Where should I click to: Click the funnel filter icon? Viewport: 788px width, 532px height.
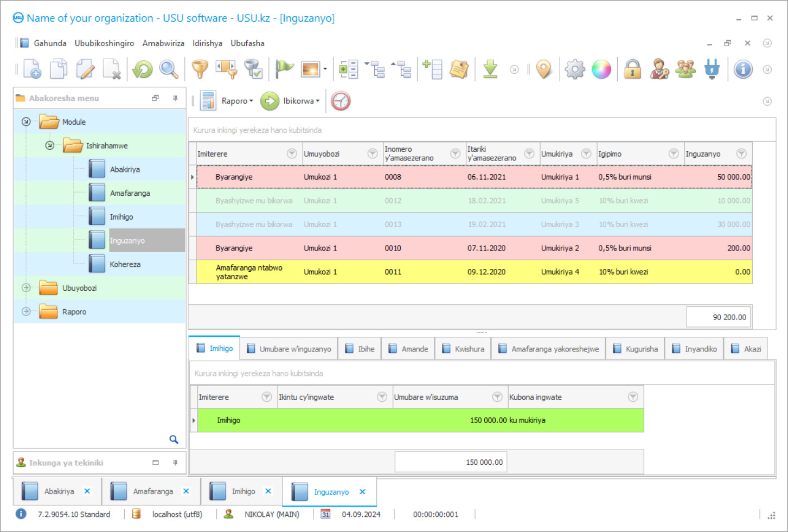200,69
